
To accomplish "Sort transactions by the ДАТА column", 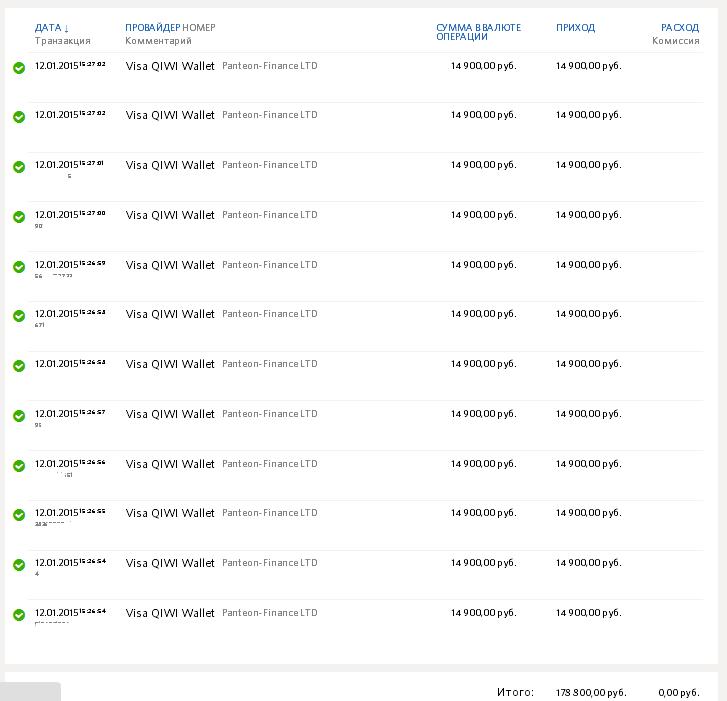I will coord(48,28).
